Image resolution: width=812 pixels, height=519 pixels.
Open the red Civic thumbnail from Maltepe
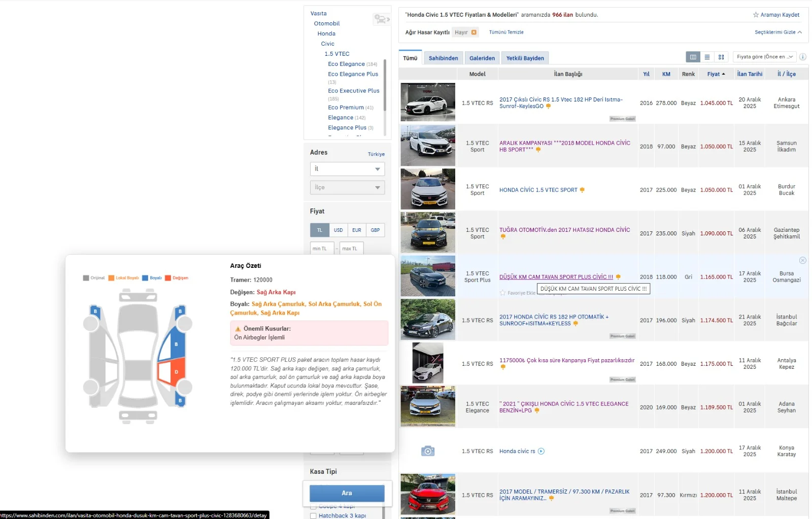pos(428,495)
